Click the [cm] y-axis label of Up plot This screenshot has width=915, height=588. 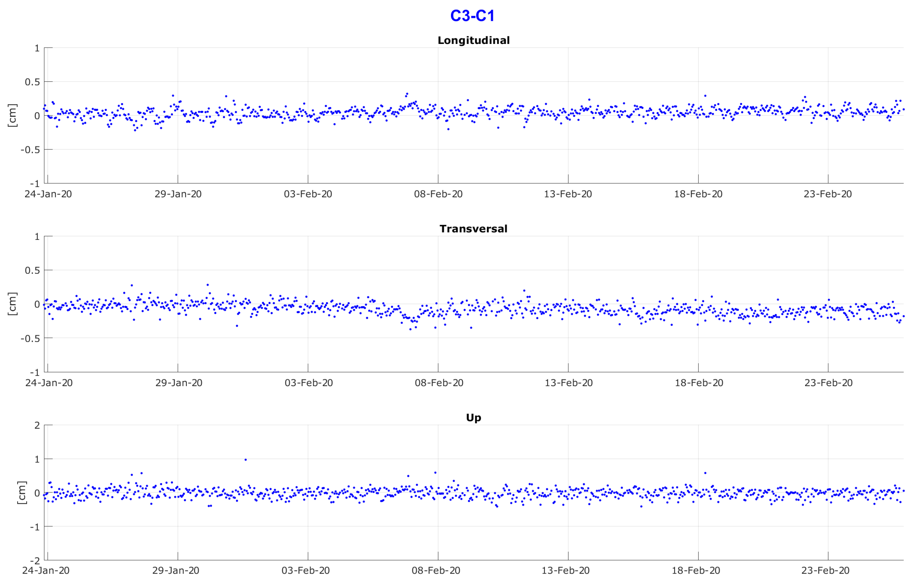22,493
